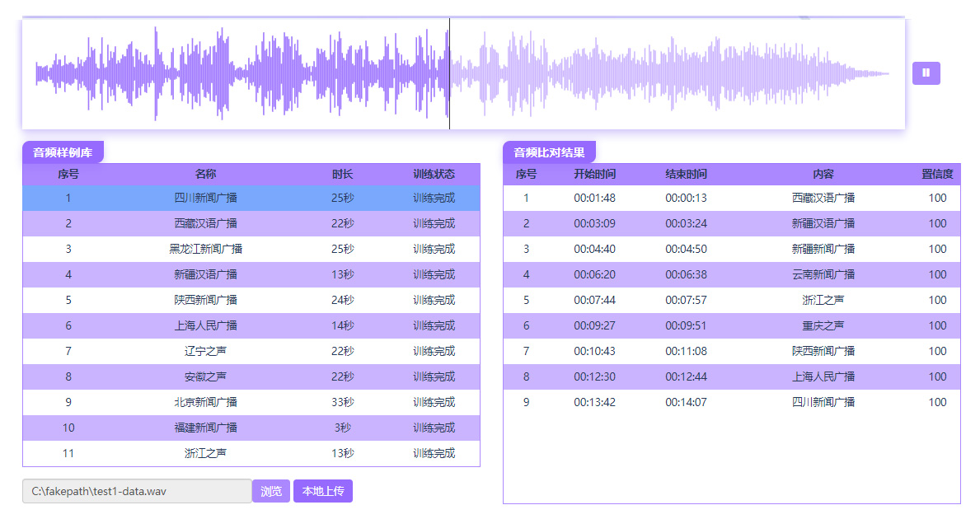Screen dimensions: 980x519
Task: Click result end time 00:11:08
Action: click(x=686, y=352)
